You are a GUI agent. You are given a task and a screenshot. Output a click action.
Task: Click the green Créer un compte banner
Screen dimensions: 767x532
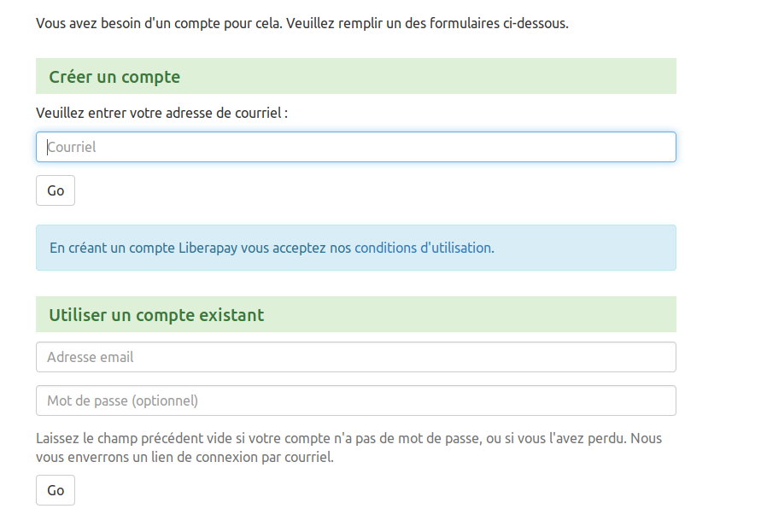(x=354, y=76)
